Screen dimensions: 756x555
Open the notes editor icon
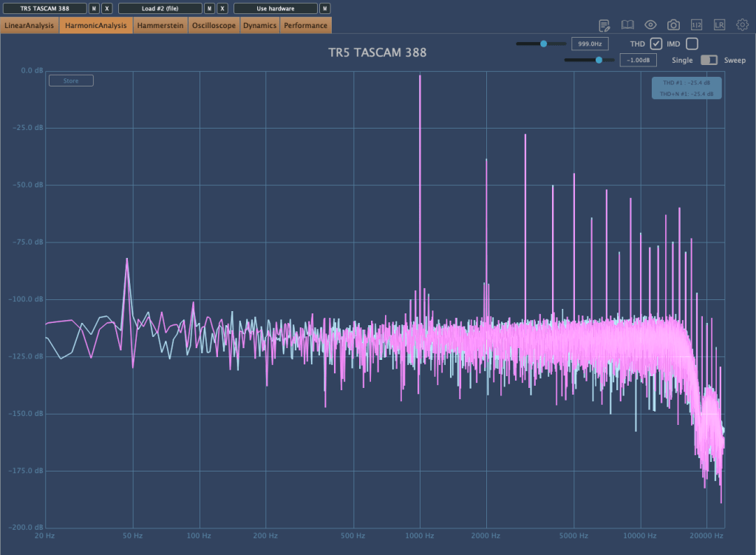tap(605, 25)
